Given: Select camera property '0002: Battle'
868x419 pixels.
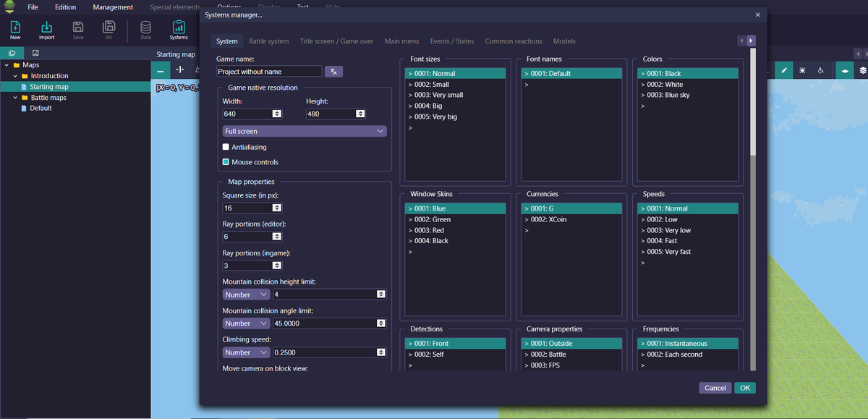Looking at the screenshot, I should pyautogui.click(x=571, y=355).
